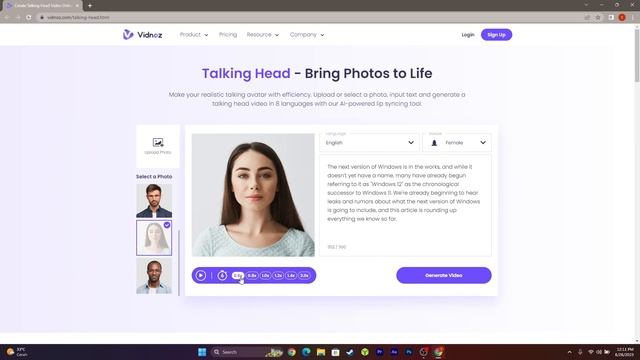Click the page vertical scrollbar
640x360 pixels.
tap(637, 55)
